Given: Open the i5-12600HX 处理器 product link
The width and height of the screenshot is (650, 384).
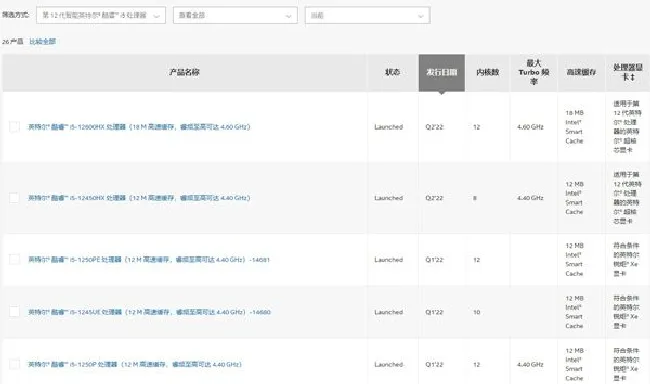Looking at the screenshot, I should click(139, 127).
